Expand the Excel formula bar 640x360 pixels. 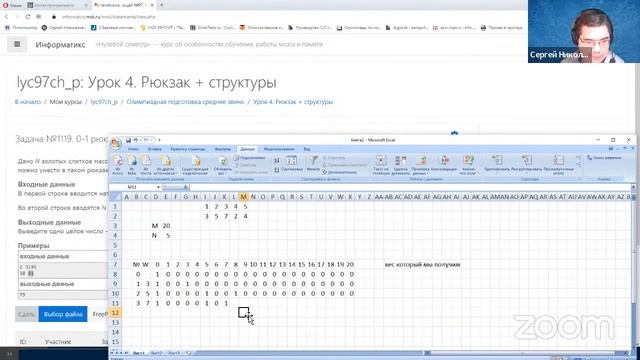click(633, 187)
